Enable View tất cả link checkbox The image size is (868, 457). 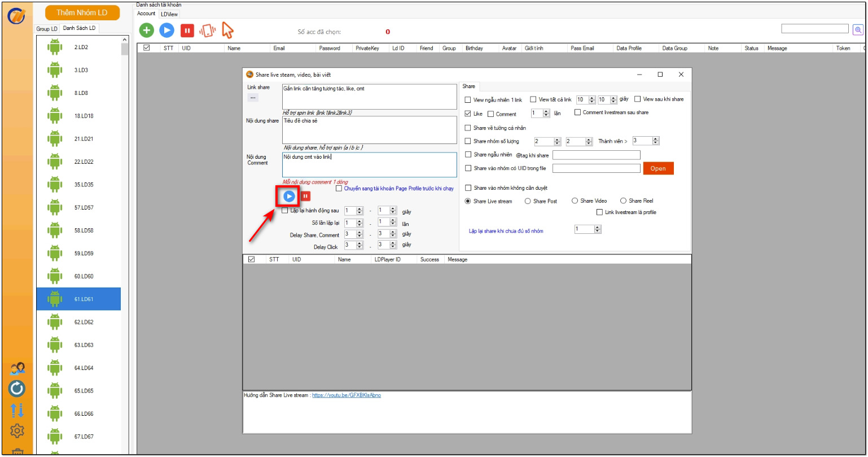tap(533, 99)
